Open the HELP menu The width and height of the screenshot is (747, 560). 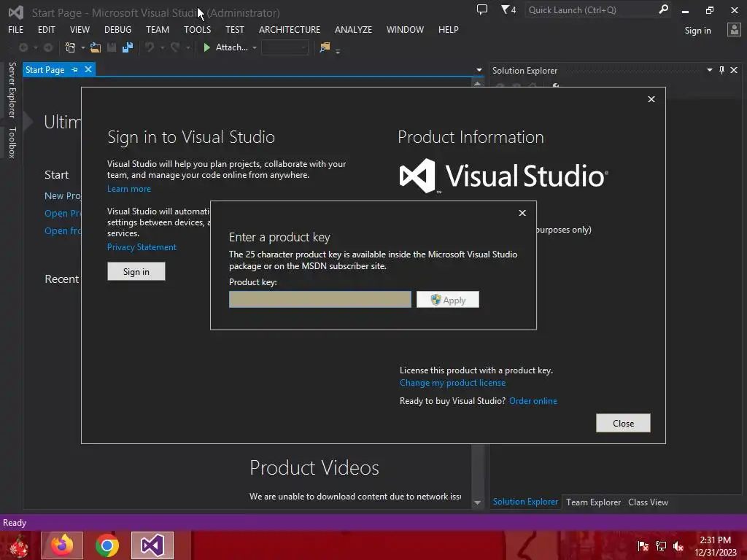pos(449,29)
